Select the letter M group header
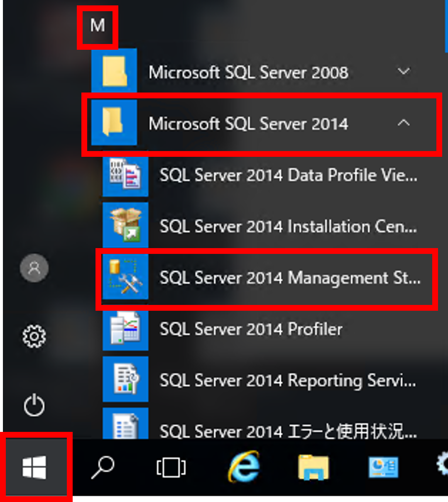Image resolution: width=448 pixels, height=502 pixels. point(98,26)
